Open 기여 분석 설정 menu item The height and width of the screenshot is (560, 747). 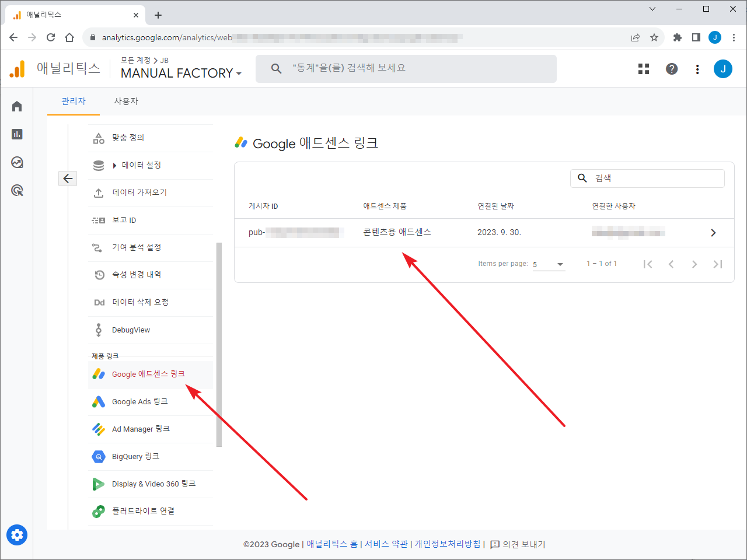point(151,247)
